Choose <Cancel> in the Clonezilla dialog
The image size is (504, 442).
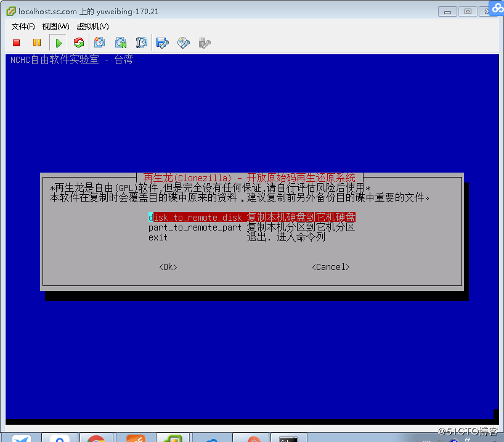[x=331, y=267]
